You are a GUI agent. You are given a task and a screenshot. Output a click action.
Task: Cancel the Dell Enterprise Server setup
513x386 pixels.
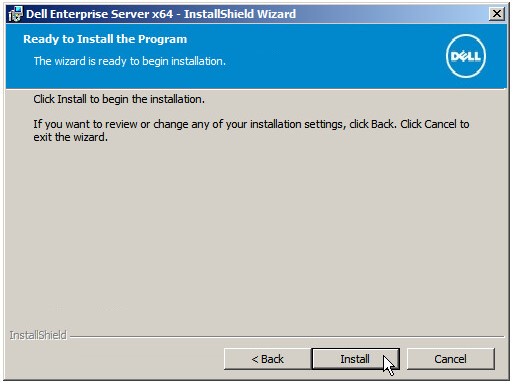click(x=450, y=359)
